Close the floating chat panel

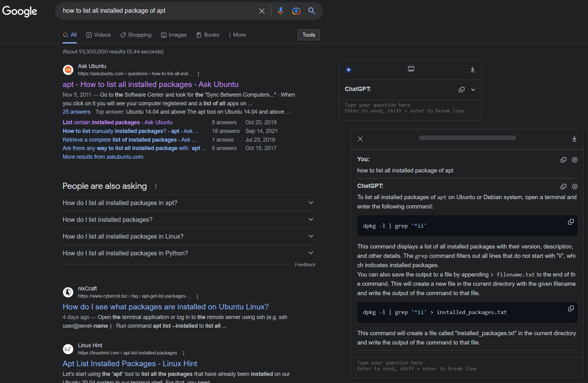point(360,139)
